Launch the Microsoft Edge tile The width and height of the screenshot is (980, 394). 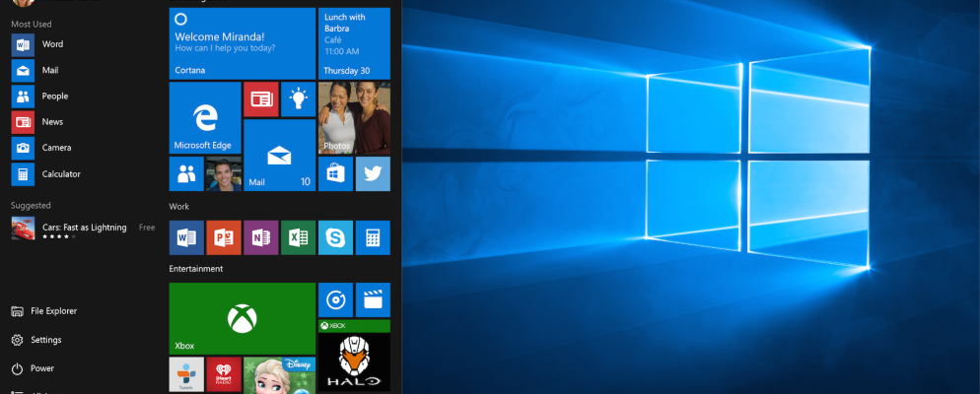click(x=205, y=118)
